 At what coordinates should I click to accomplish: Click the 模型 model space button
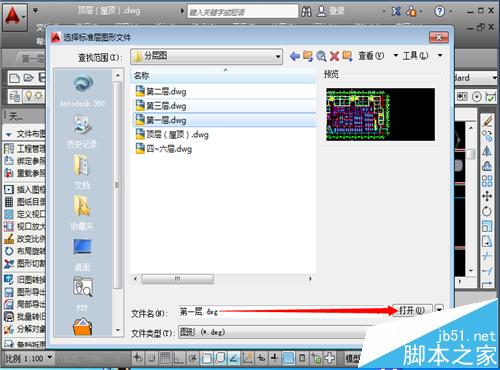pos(353,358)
